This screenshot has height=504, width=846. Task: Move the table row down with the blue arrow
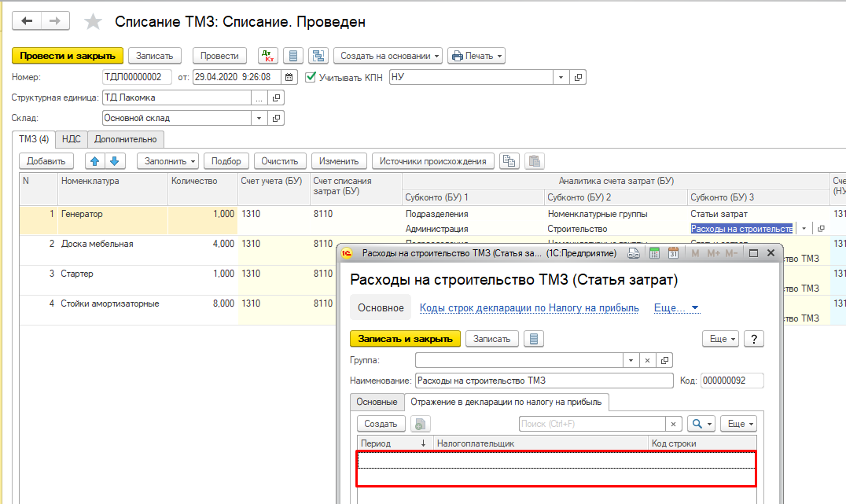pos(114,161)
